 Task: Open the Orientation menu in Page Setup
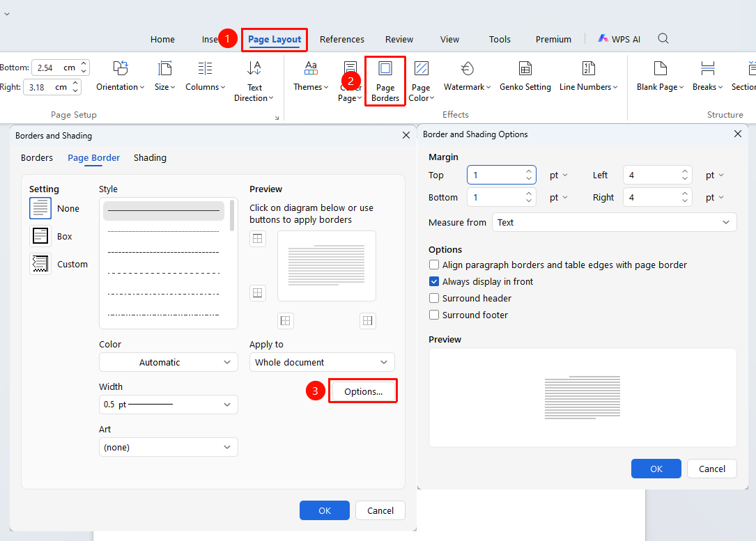click(120, 76)
